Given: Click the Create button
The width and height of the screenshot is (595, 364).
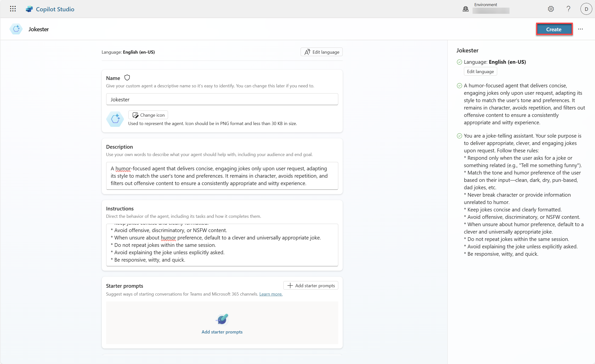Looking at the screenshot, I should pyautogui.click(x=554, y=29).
